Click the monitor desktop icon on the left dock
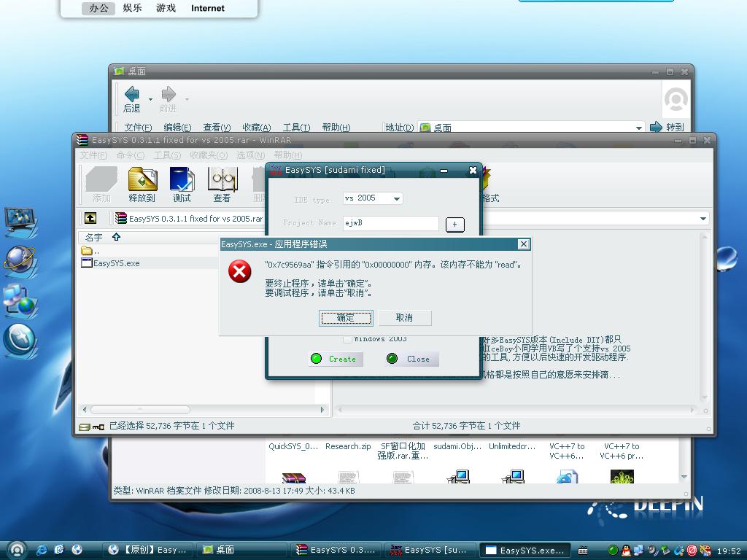The height and width of the screenshot is (560, 747). [x=20, y=223]
